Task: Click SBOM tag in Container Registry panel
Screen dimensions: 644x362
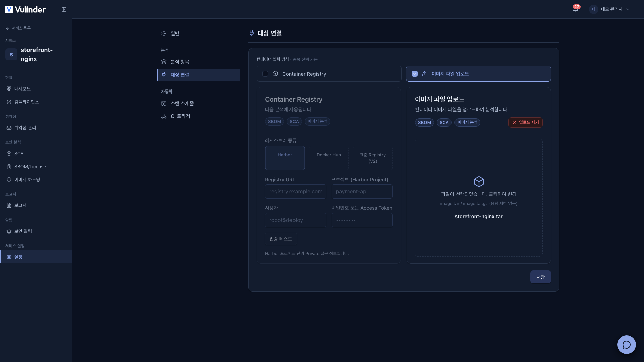Action: point(274,122)
